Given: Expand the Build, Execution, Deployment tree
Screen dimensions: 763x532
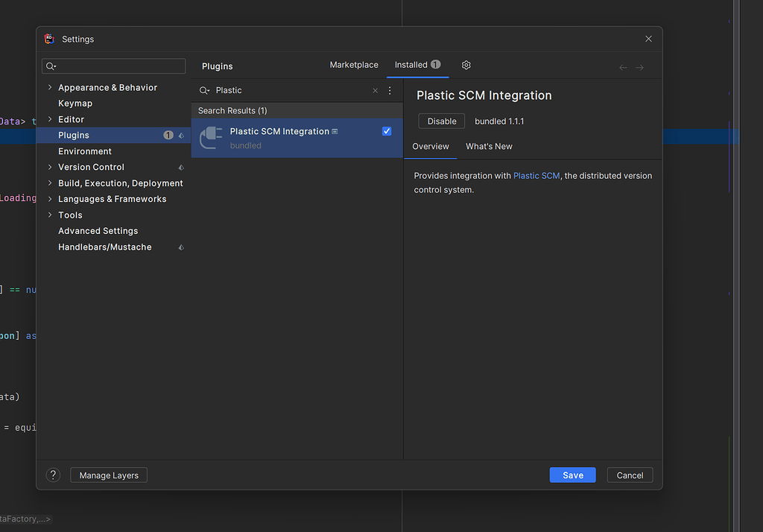Looking at the screenshot, I should coord(50,183).
